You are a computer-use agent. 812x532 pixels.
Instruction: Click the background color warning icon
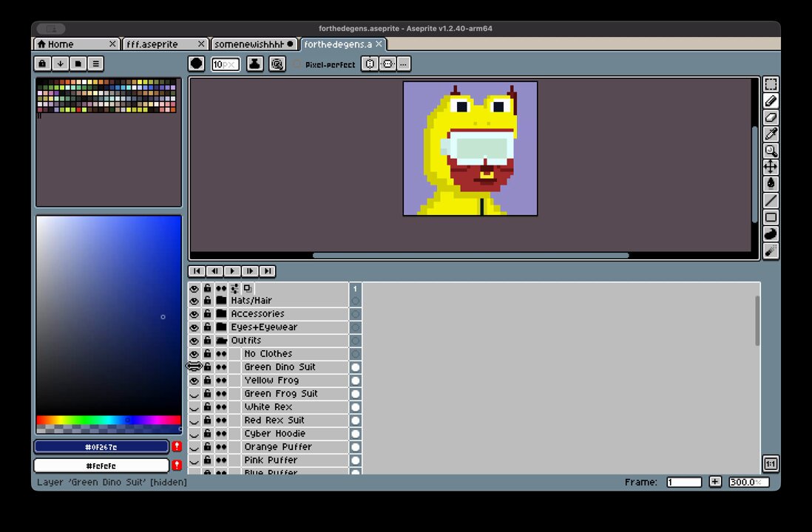coord(177,465)
